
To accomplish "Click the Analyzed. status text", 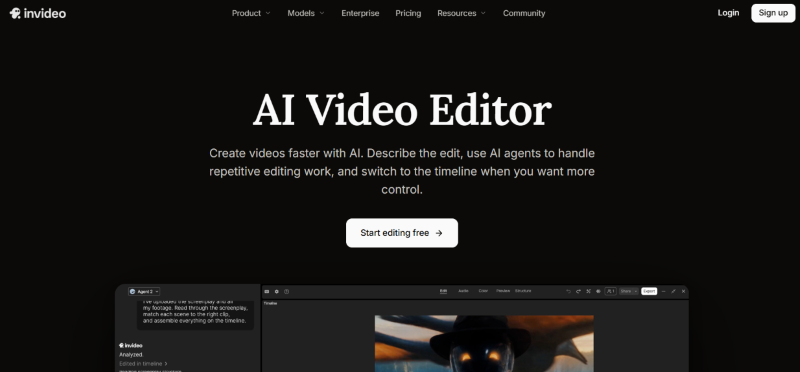I will pyautogui.click(x=131, y=355).
